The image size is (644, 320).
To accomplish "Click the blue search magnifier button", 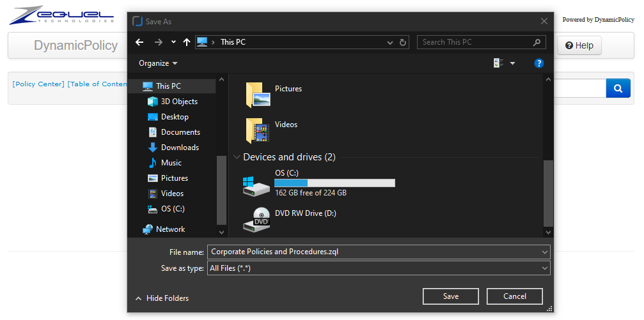I will [618, 89].
